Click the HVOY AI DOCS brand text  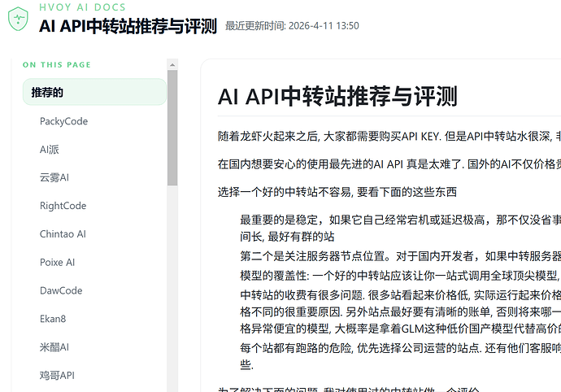(x=82, y=7)
